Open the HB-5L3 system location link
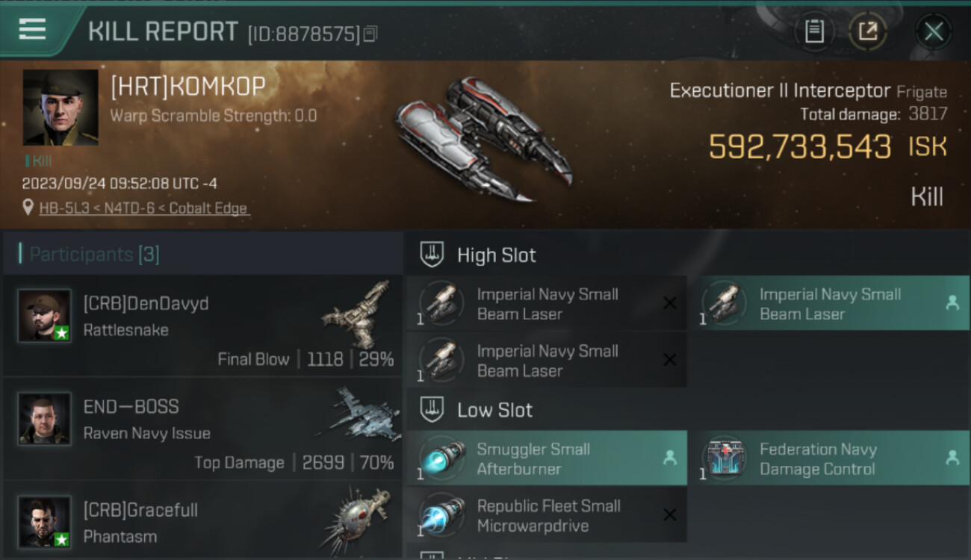This screenshot has height=560, width=971. [x=144, y=208]
